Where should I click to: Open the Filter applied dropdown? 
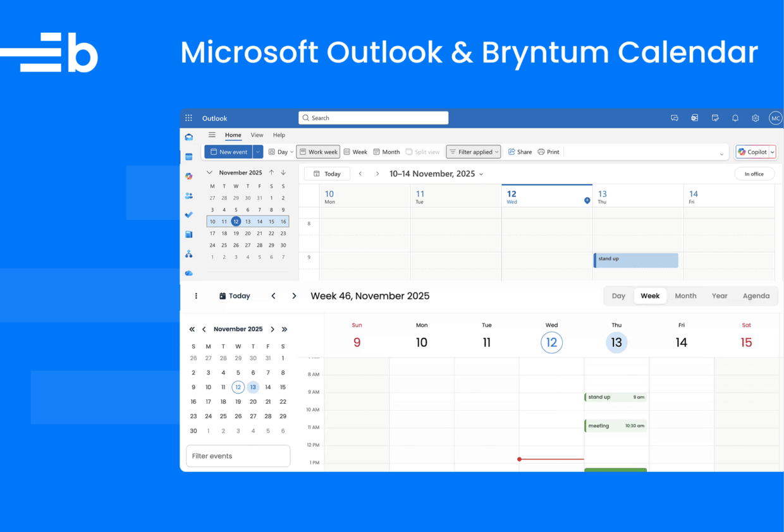coord(474,152)
